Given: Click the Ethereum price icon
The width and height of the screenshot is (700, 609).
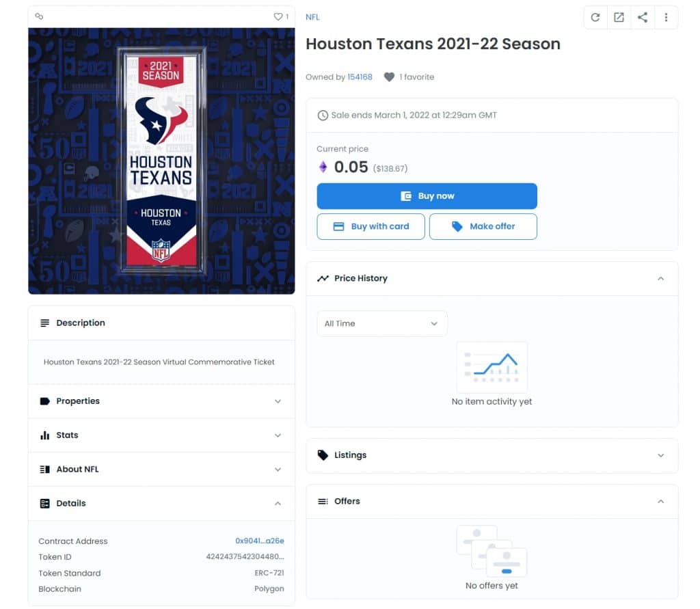Looking at the screenshot, I should tap(323, 167).
